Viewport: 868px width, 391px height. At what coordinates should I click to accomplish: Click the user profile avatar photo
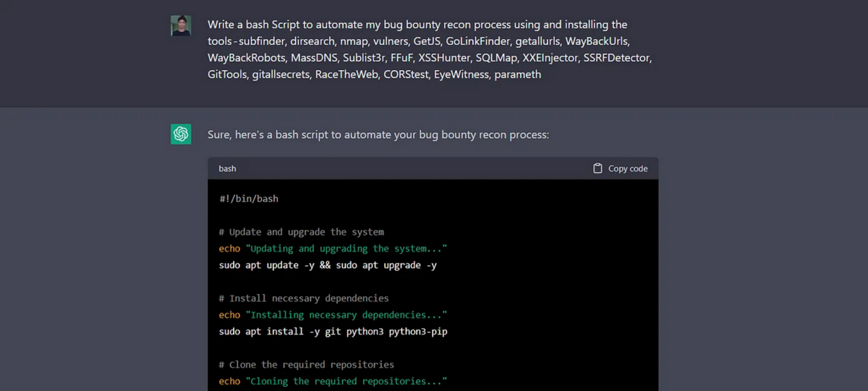[x=181, y=25]
